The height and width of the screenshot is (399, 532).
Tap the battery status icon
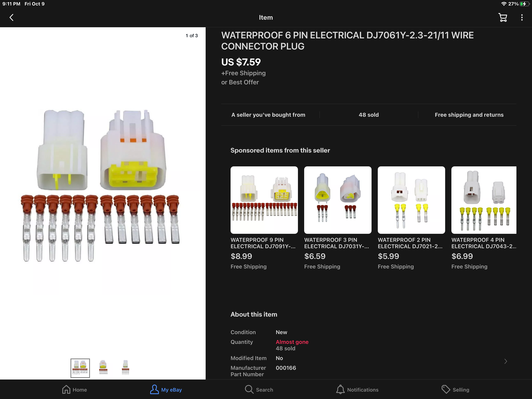click(x=524, y=4)
